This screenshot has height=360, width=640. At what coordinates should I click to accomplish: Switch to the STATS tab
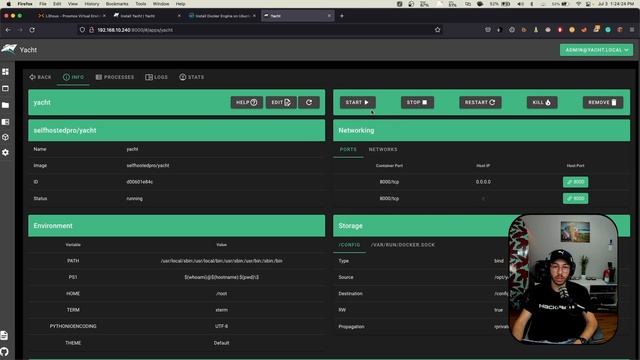click(191, 77)
